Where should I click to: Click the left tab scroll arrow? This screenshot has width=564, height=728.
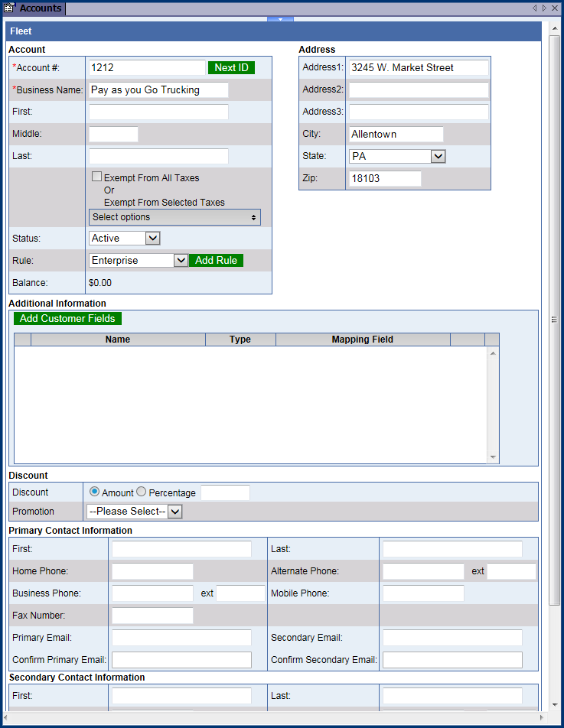click(x=535, y=8)
